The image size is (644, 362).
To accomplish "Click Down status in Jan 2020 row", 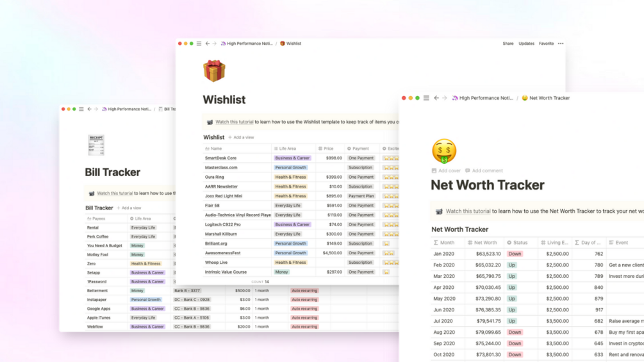I will click(515, 254).
